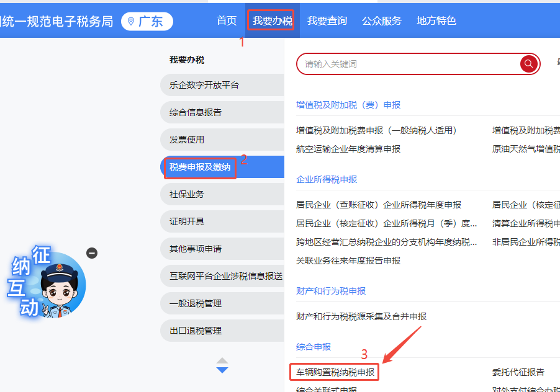560x392 pixels.
Task: Click the keyword search input field
Action: pos(407,64)
